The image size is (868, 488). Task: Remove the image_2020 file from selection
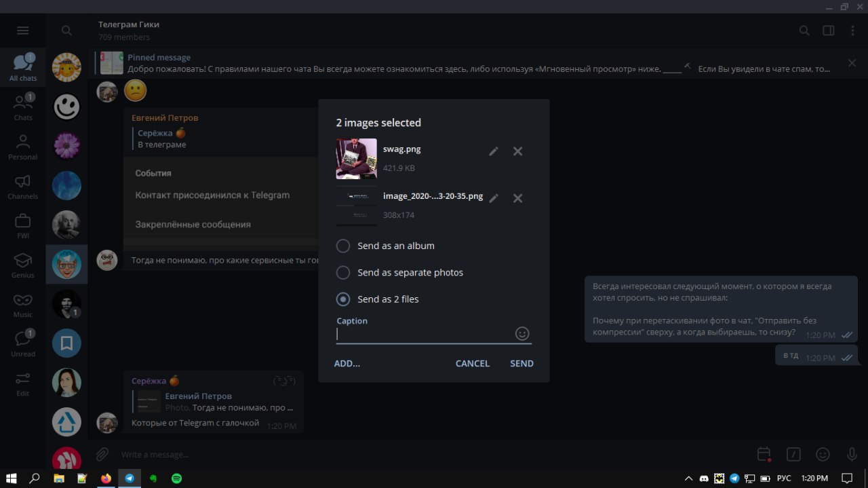[518, 198]
